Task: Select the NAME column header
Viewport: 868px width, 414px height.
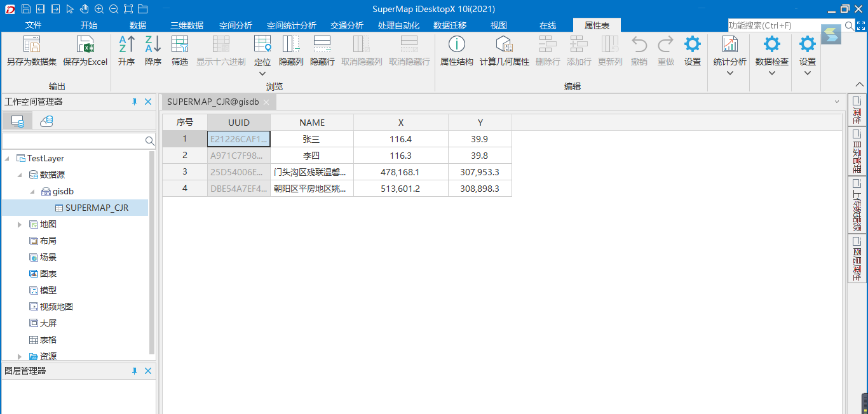Action: (x=312, y=123)
